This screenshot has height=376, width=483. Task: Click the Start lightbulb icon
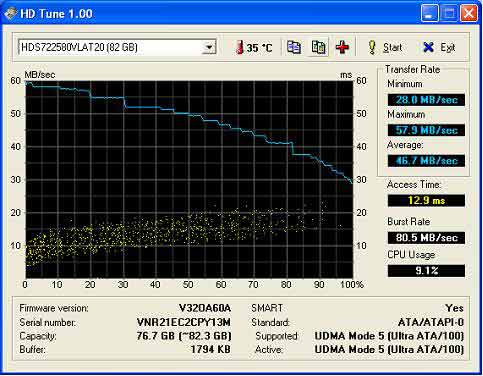[372, 47]
